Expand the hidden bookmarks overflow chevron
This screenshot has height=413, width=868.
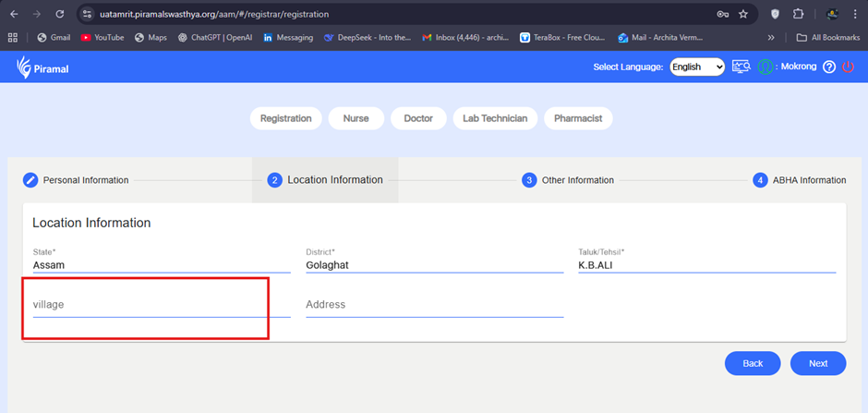coord(771,38)
